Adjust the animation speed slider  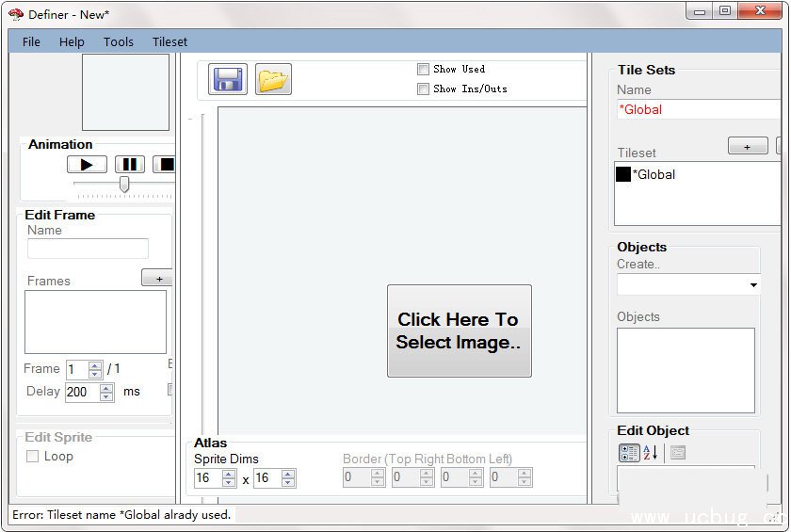[x=123, y=185]
